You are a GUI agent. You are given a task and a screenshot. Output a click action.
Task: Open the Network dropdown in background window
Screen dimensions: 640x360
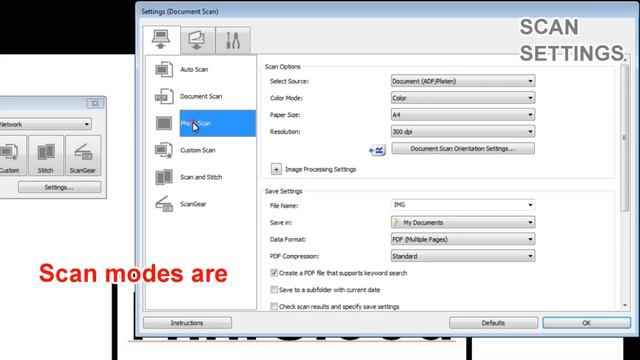[45, 124]
